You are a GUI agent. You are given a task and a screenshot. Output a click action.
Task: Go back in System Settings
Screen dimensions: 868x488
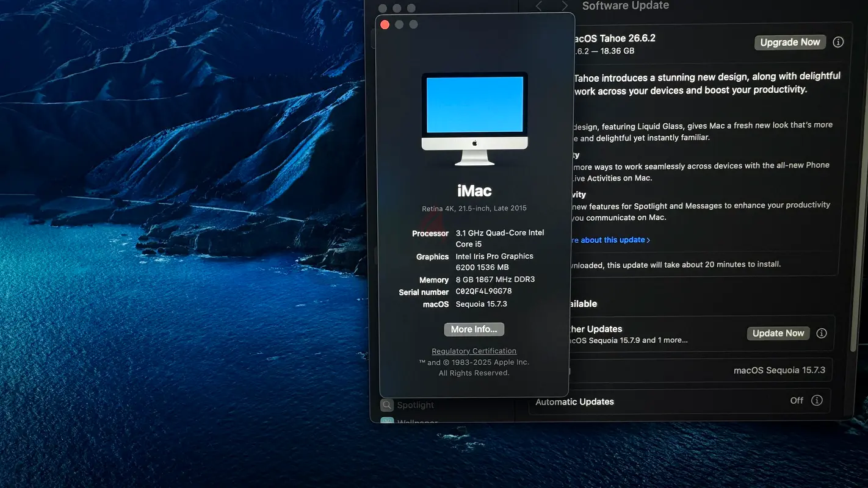(539, 6)
